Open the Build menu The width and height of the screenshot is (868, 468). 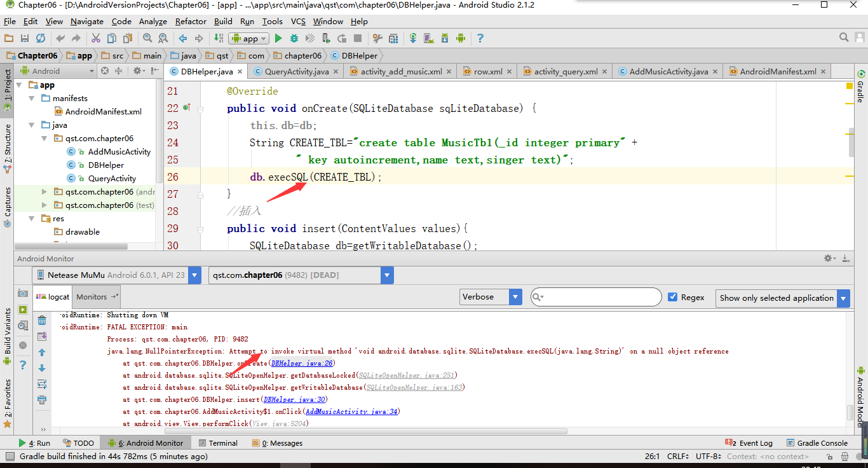pos(223,21)
